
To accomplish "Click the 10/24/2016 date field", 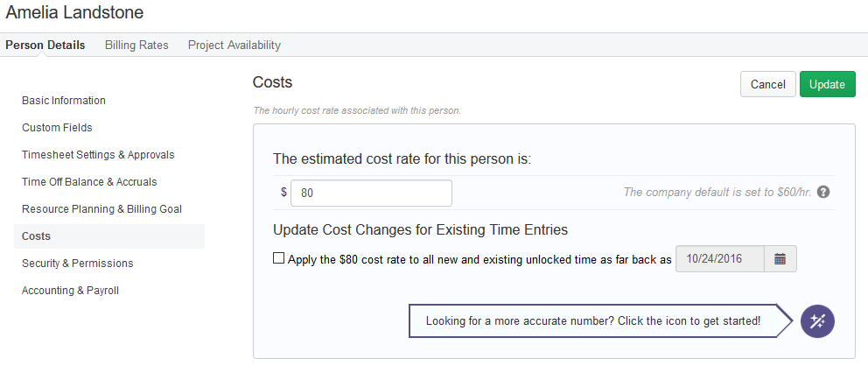I will pyautogui.click(x=720, y=258).
